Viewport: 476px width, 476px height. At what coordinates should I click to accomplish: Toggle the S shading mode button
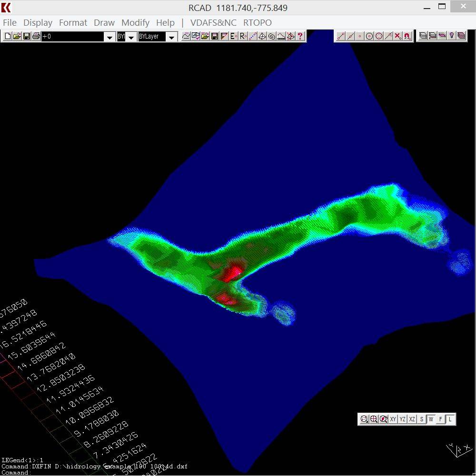coord(421,419)
